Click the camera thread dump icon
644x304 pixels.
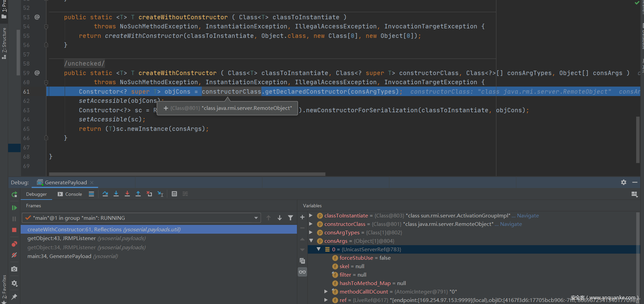(x=14, y=269)
